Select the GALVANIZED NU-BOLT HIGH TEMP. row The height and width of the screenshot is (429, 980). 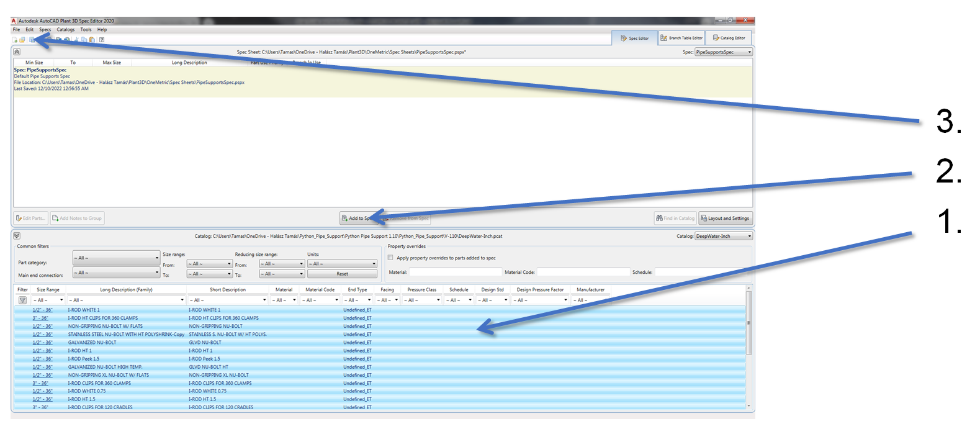(x=379, y=367)
